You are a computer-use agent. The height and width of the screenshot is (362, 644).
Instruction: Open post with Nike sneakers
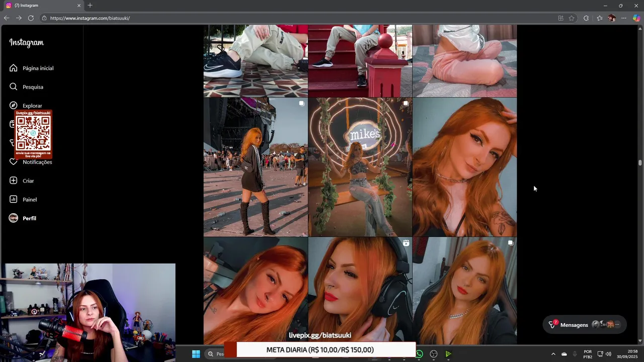point(256,61)
